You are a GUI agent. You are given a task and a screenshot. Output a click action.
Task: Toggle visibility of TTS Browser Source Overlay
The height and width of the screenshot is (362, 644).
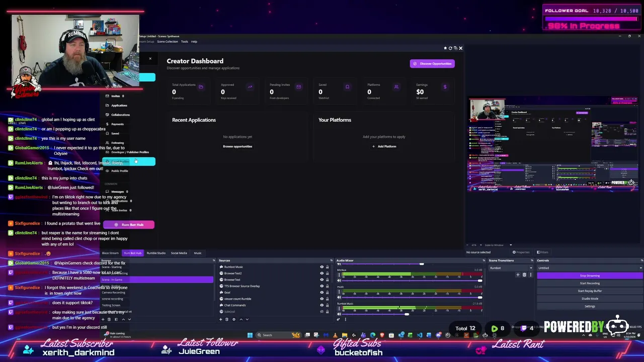(322, 286)
